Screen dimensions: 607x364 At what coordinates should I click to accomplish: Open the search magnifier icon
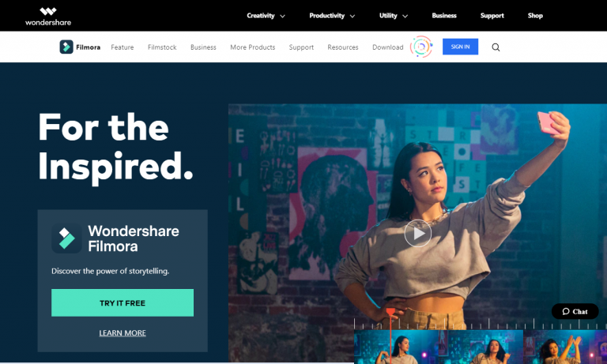[496, 47]
